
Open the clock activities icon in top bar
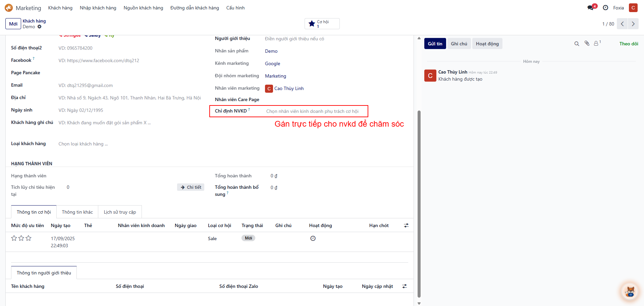[x=605, y=8]
